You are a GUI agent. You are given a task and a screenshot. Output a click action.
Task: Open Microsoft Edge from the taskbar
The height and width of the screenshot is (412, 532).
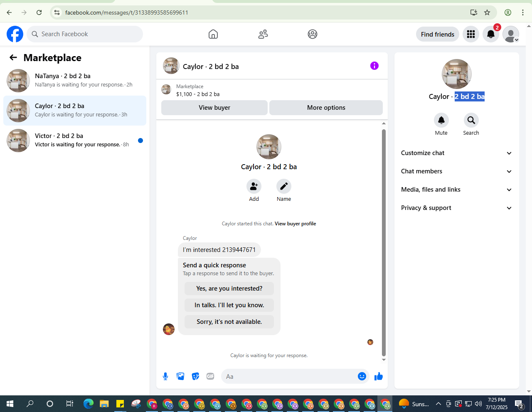(x=88, y=404)
